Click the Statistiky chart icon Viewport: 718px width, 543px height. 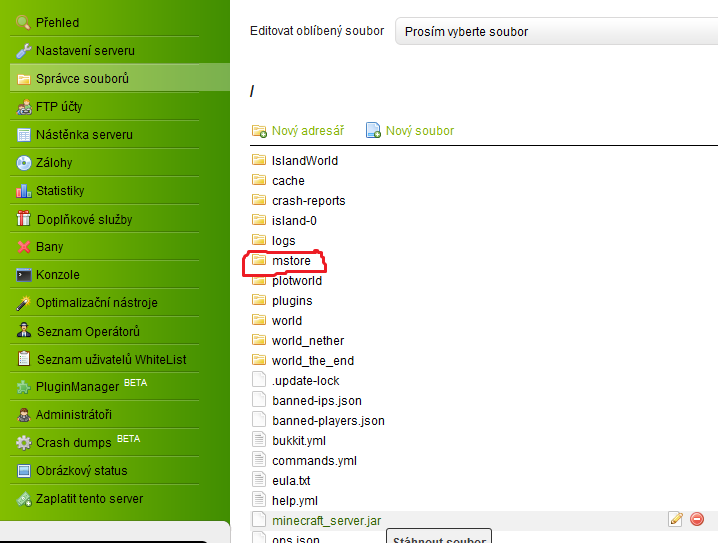pyautogui.click(x=24, y=191)
